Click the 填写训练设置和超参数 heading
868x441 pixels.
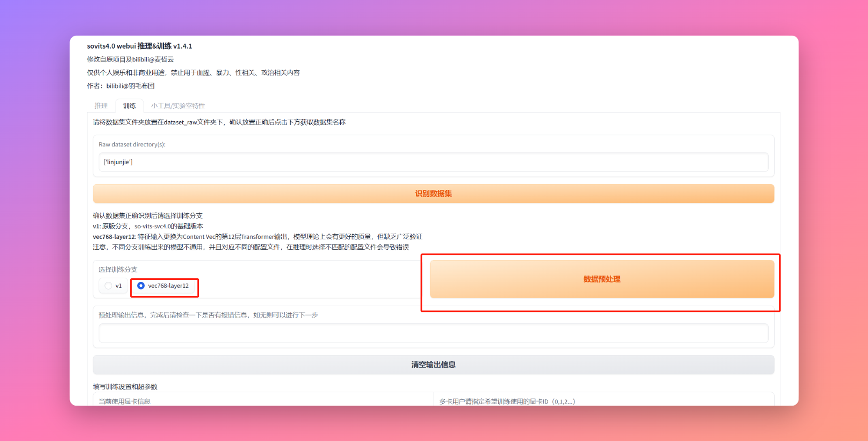pyautogui.click(x=125, y=387)
